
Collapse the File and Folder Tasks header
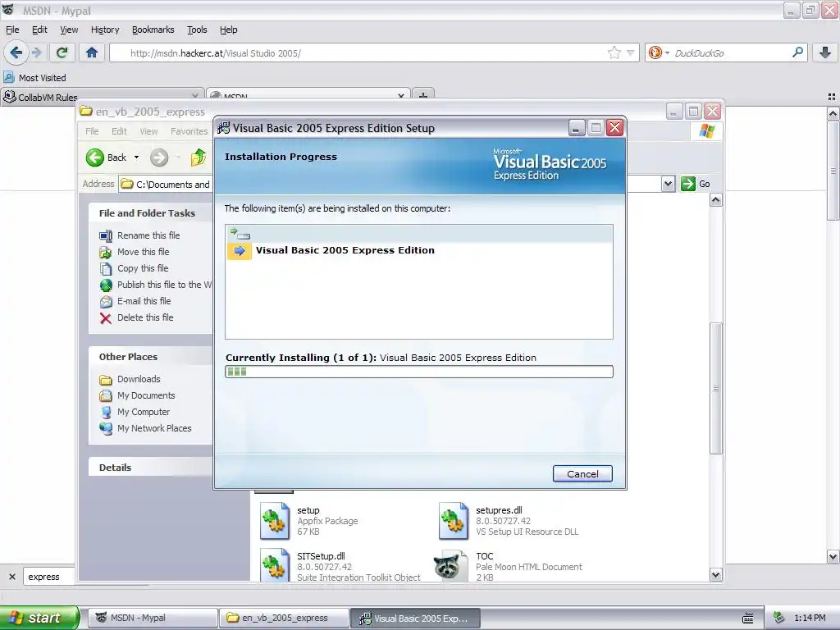[151, 213]
